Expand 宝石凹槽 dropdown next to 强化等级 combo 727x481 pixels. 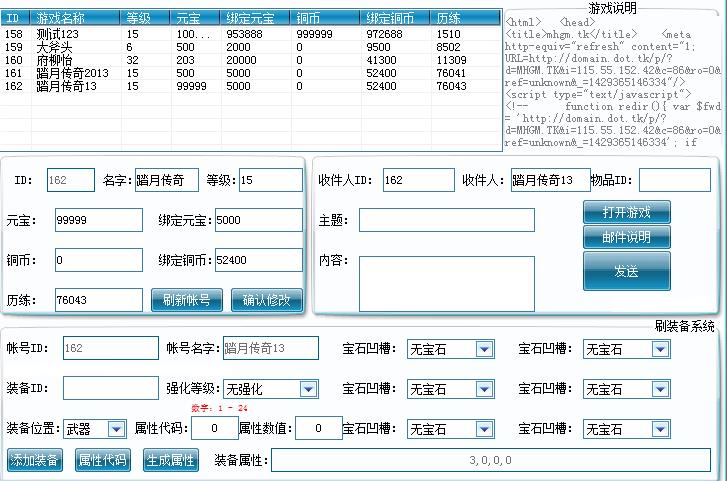[x=451, y=389]
